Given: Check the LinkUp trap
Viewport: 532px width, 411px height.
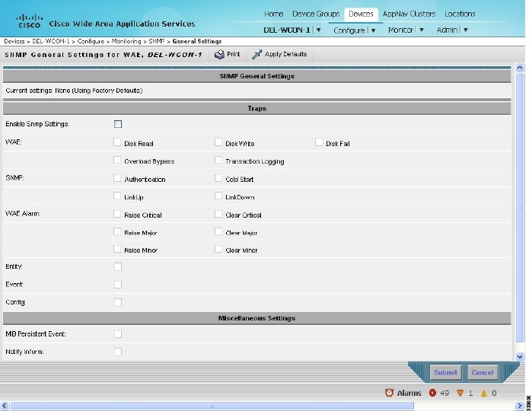Looking at the screenshot, I should (x=117, y=196).
